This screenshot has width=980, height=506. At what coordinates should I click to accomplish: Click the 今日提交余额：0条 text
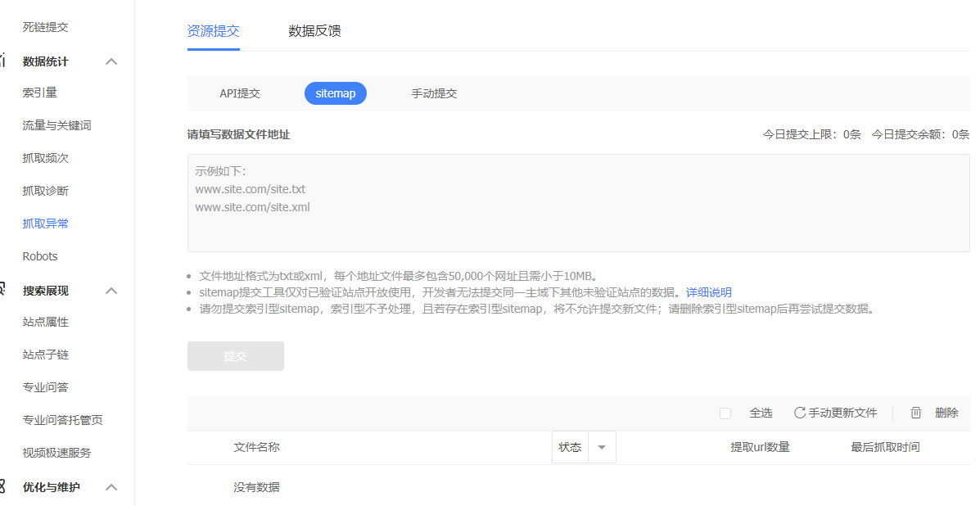coord(920,134)
